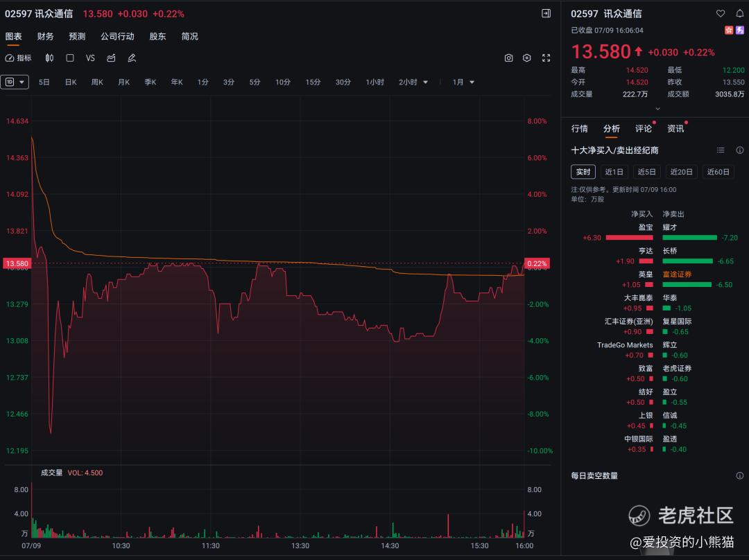Activate the pencil drawing tool

[x=132, y=58]
